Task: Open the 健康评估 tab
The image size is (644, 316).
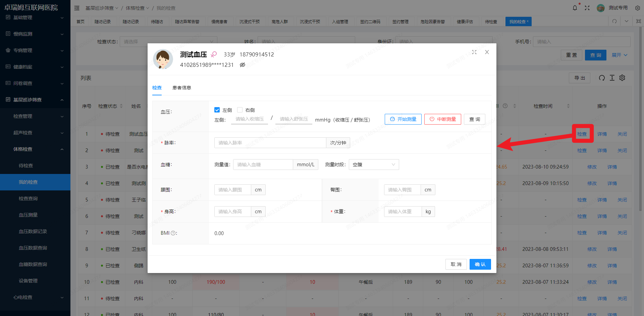Action: click(x=465, y=21)
